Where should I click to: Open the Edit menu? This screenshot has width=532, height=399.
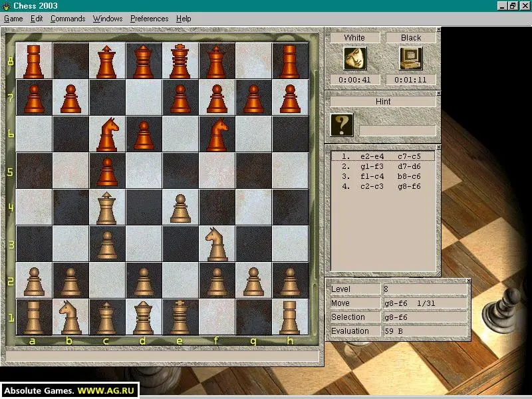tap(37, 19)
